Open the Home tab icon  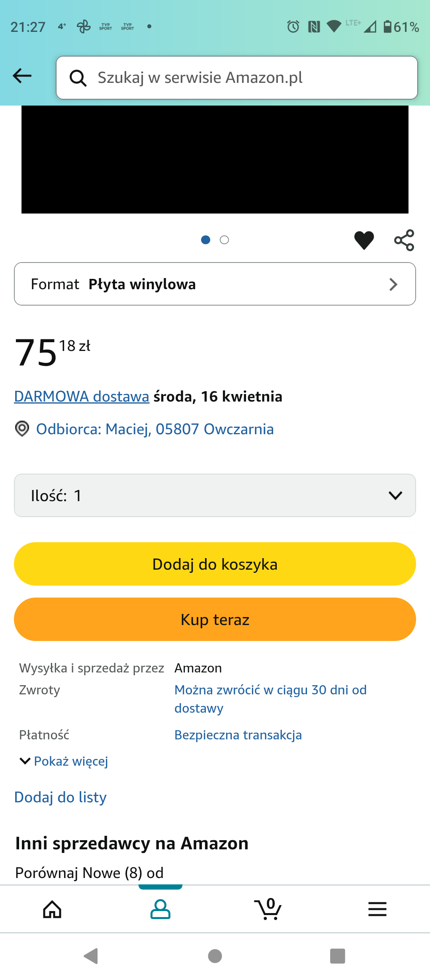point(53,909)
